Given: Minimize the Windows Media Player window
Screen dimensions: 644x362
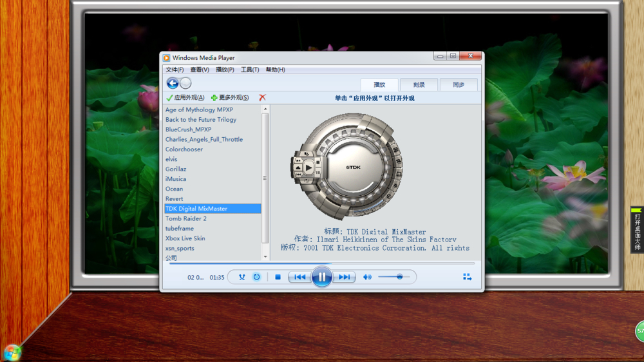Looking at the screenshot, I should pos(440,56).
